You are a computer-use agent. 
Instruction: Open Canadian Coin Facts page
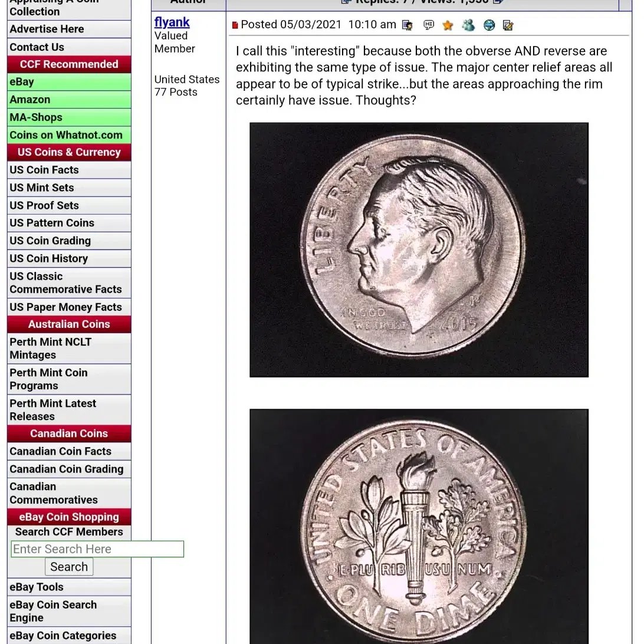point(69,451)
